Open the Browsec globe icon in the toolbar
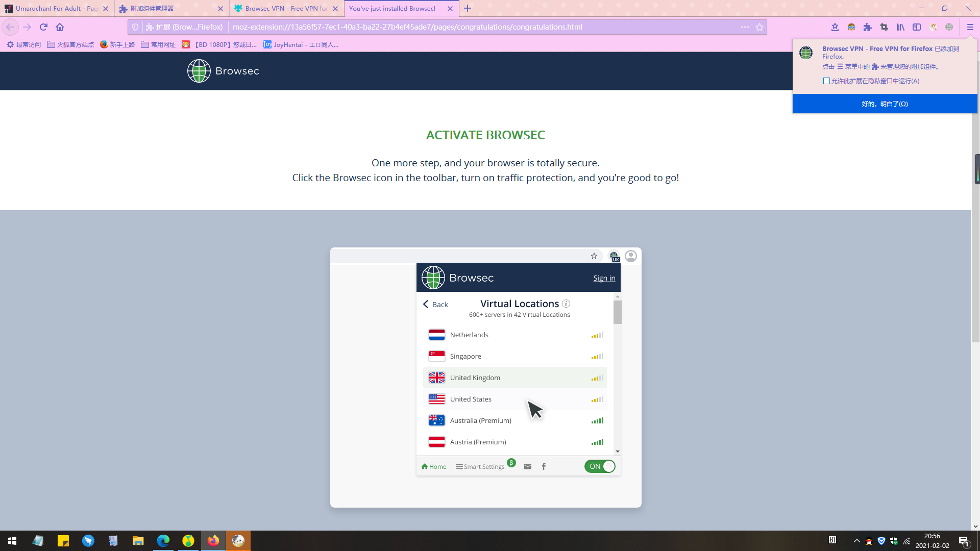 [x=949, y=27]
